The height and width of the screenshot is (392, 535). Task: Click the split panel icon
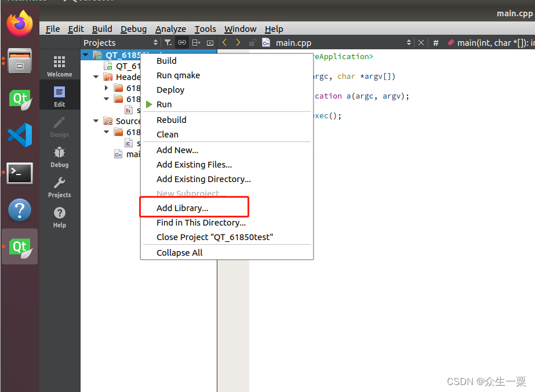pyautogui.click(x=196, y=43)
